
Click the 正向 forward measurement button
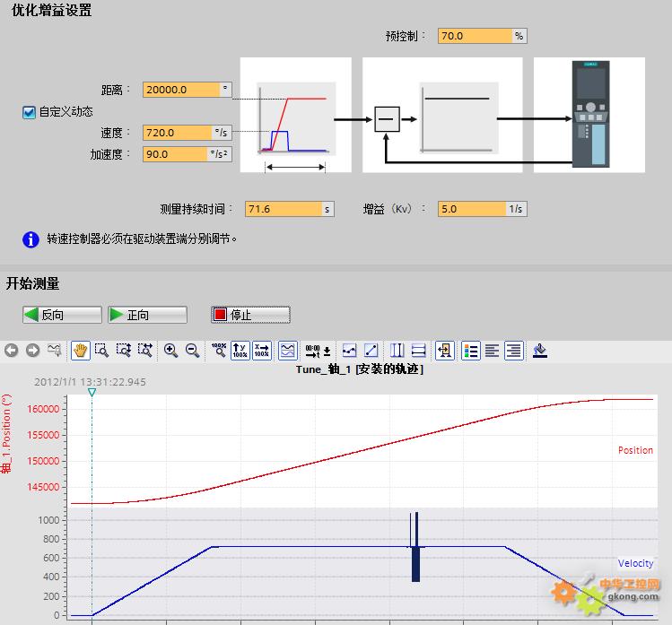pyautogui.click(x=147, y=315)
